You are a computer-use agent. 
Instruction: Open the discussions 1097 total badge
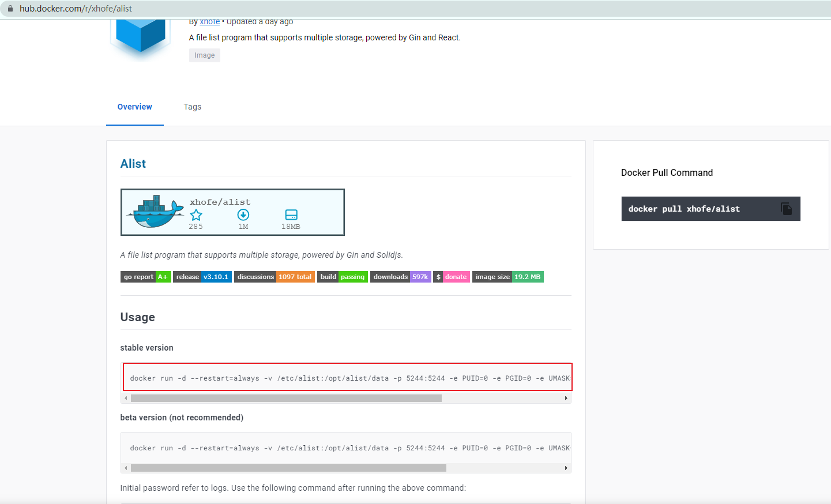click(275, 277)
